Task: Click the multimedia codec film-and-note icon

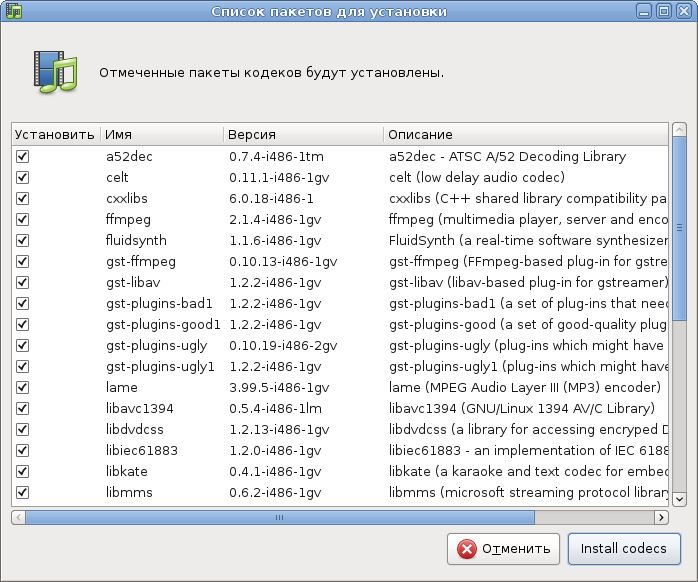Action: point(56,72)
